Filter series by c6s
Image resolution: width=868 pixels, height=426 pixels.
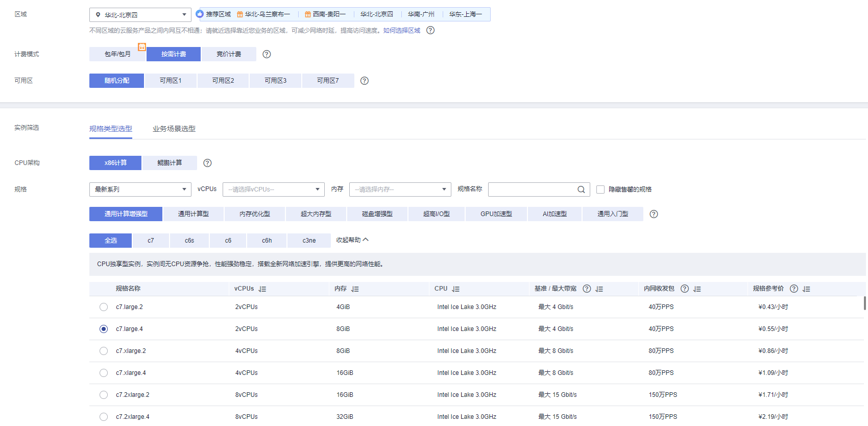point(189,241)
